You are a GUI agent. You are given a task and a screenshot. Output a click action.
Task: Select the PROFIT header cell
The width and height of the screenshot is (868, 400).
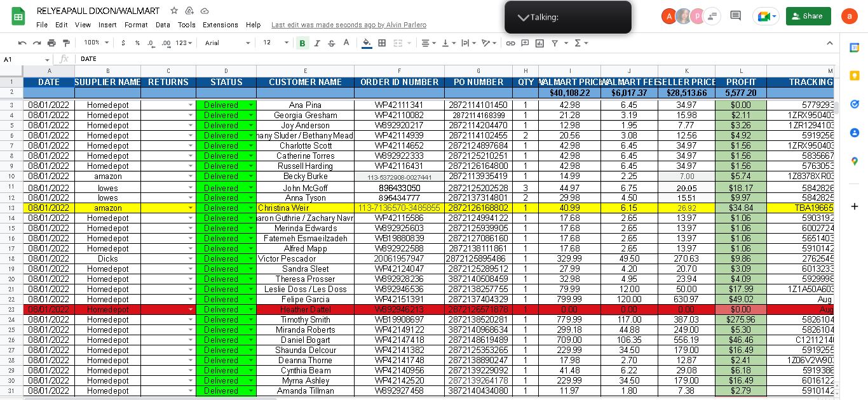[x=741, y=82]
